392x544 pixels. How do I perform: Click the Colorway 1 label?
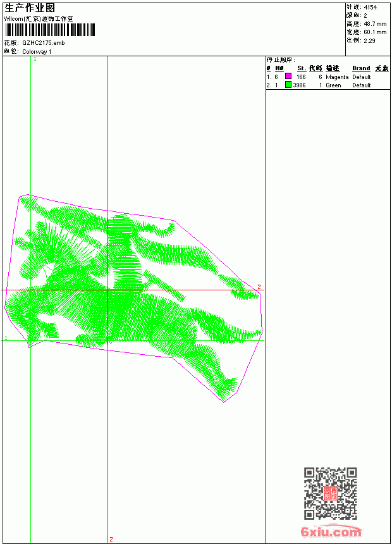37,52
